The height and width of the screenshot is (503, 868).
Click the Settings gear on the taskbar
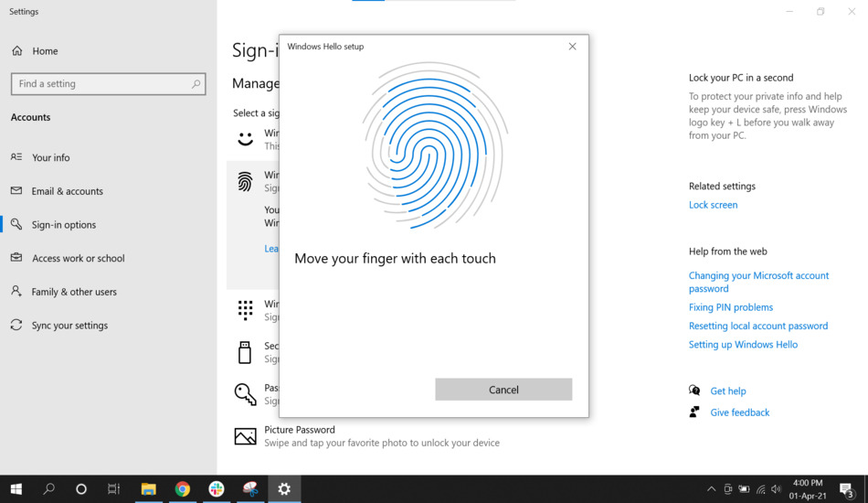(x=284, y=489)
